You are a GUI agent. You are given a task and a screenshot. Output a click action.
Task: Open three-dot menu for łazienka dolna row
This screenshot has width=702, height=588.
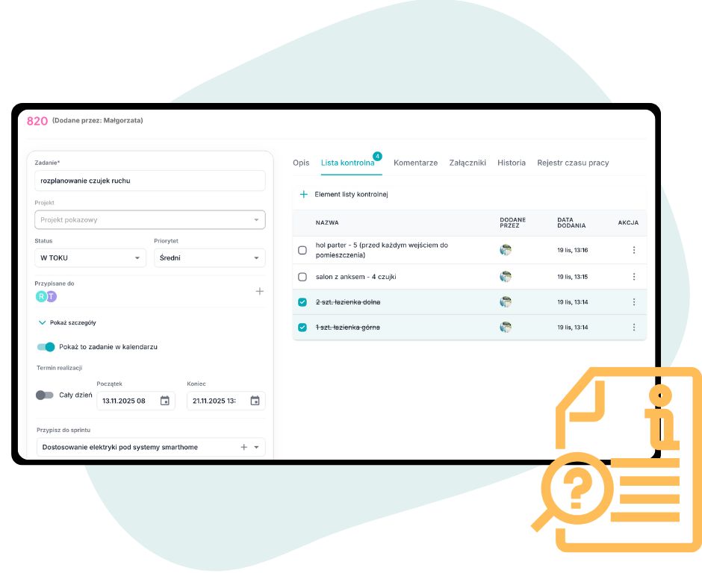(633, 302)
